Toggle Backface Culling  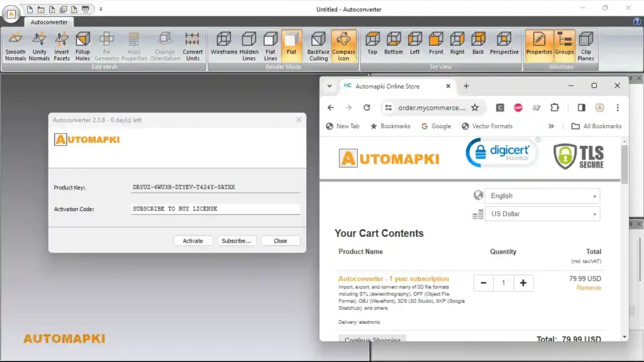[x=318, y=47]
